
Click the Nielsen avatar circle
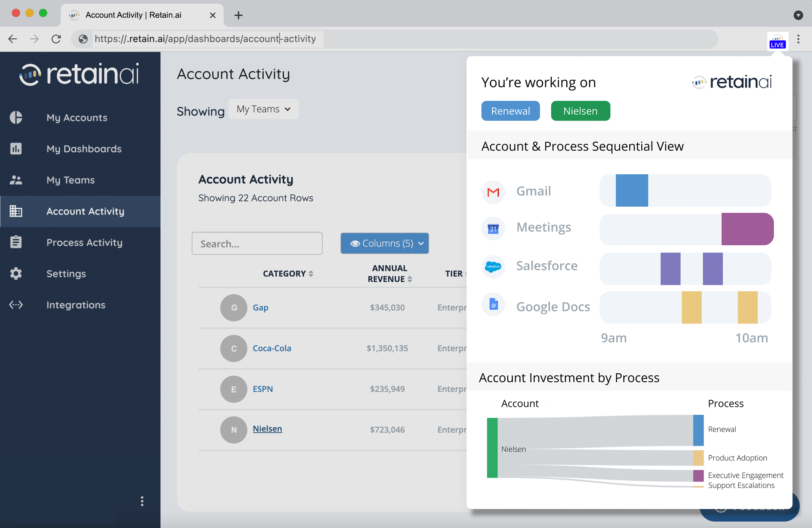234,430
